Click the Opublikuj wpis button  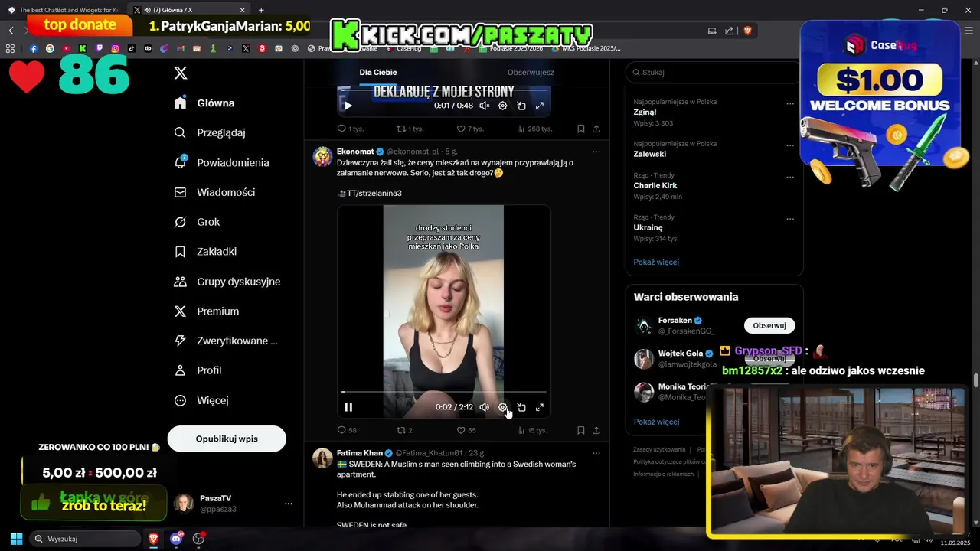pos(227,439)
